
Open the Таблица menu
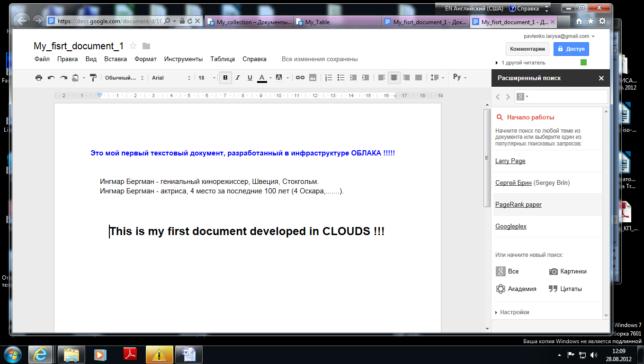pyautogui.click(x=223, y=59)
